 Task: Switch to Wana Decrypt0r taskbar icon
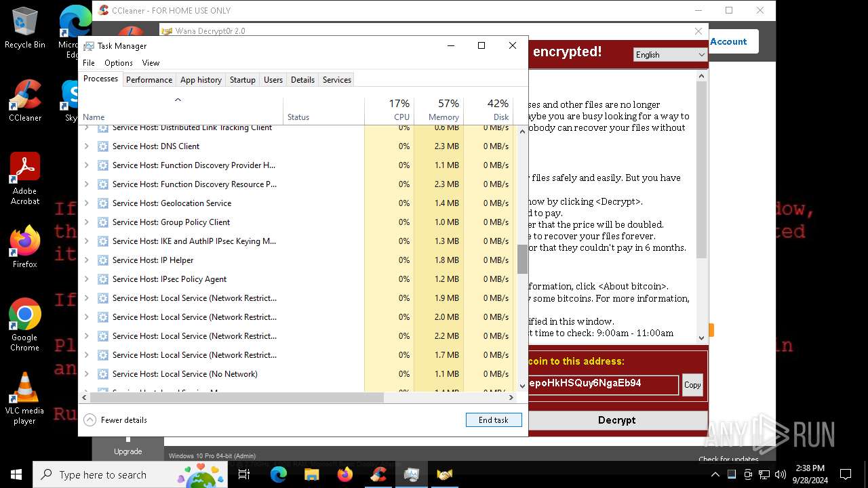444,474
